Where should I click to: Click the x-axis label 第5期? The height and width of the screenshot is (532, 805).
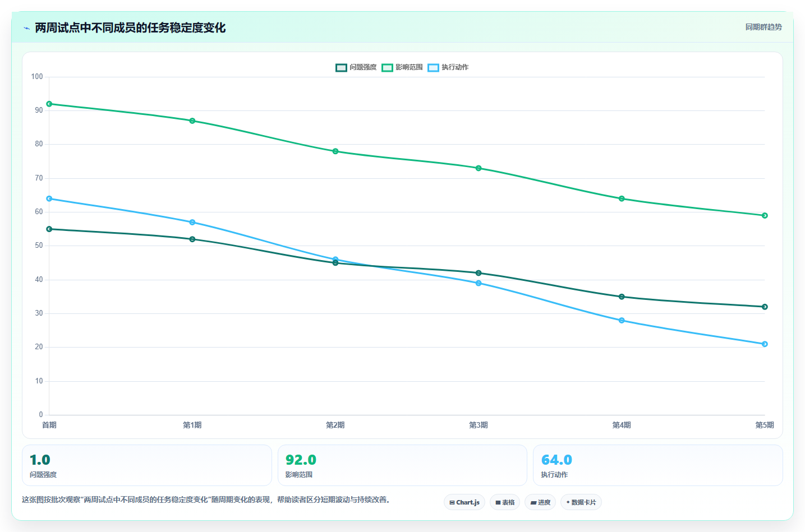tap(765, 425)
